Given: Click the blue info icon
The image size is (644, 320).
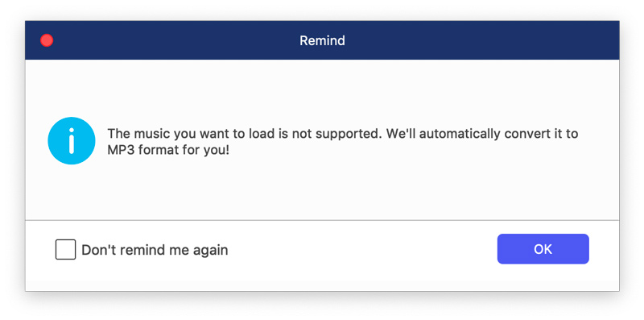Looking at the screenshot, I should [x=72, y=141].
